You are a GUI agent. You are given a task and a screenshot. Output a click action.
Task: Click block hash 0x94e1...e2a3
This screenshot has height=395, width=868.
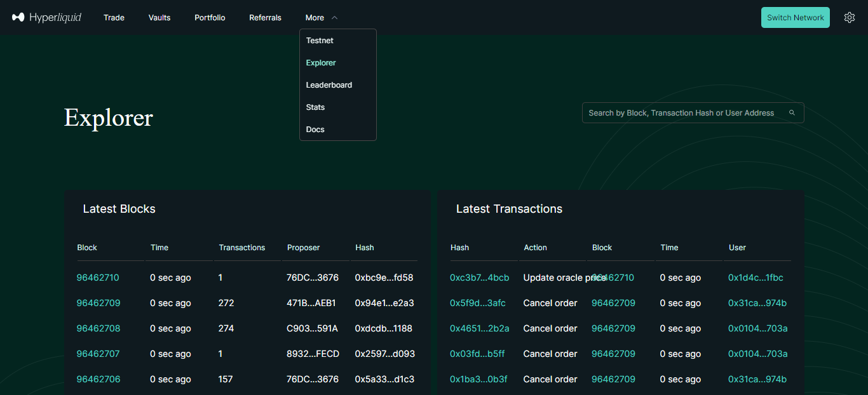pyautogui.click(x=384, y=303)
